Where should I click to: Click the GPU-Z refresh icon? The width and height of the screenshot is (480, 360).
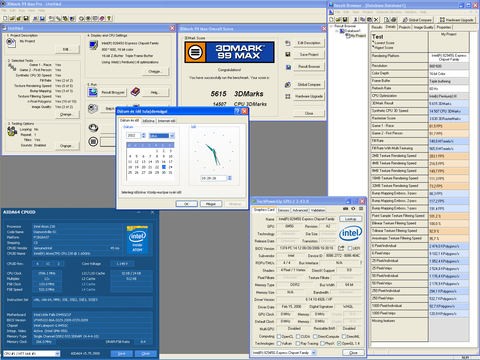[353, 209]
